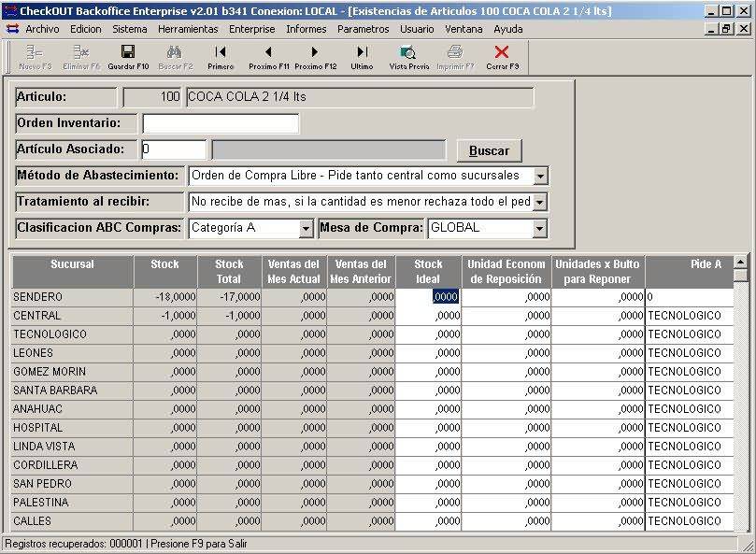Click the application icon in menu bar
The height and width of the screenshot is (554, 756).
tap(12, 29)
